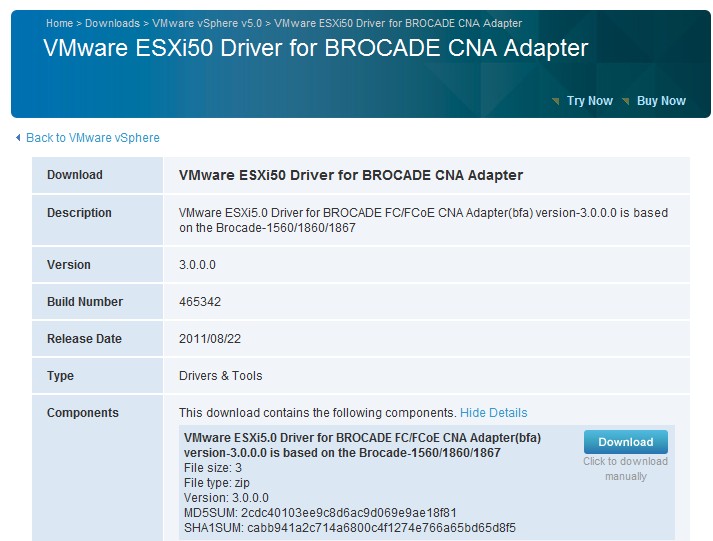
Task: Select the build number 465342
Action: point(200,302)
